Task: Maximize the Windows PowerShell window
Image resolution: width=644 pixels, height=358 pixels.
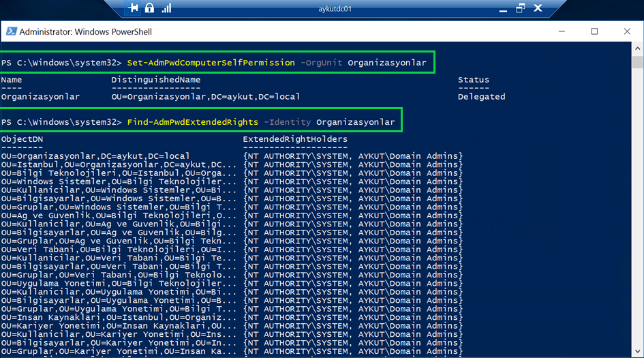Action: tap(594, 32)
